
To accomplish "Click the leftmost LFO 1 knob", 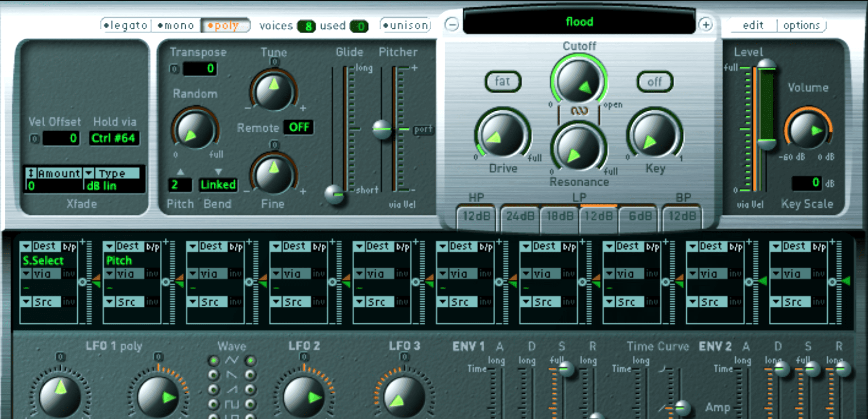I will [60, 396].
